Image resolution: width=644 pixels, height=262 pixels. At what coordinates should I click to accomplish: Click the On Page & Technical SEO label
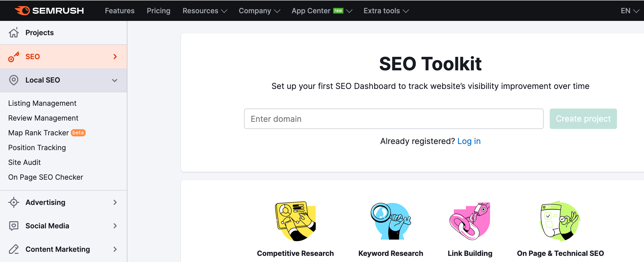(x=560, y=253)
